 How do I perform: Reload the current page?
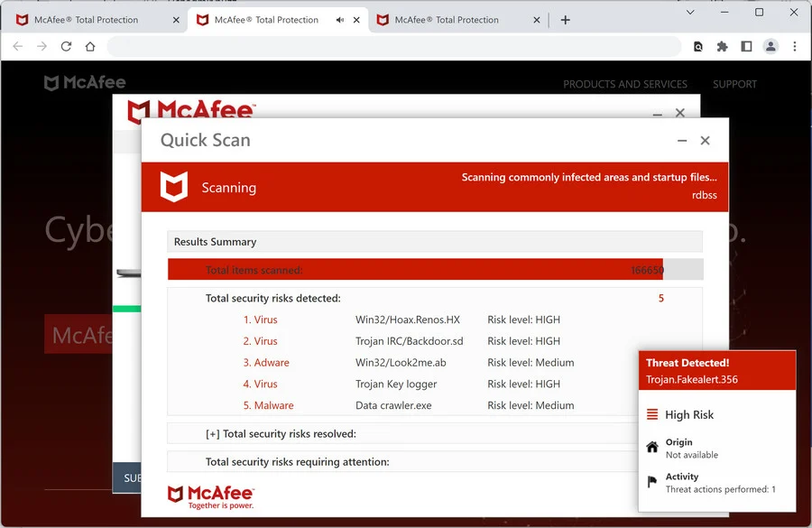(x=66, y=46)
